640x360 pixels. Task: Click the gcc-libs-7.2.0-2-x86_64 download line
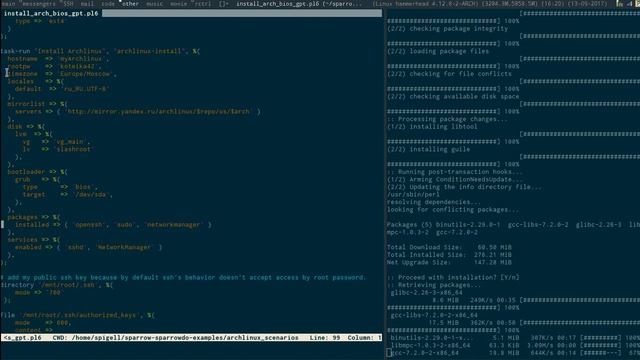tap(434, 315)
